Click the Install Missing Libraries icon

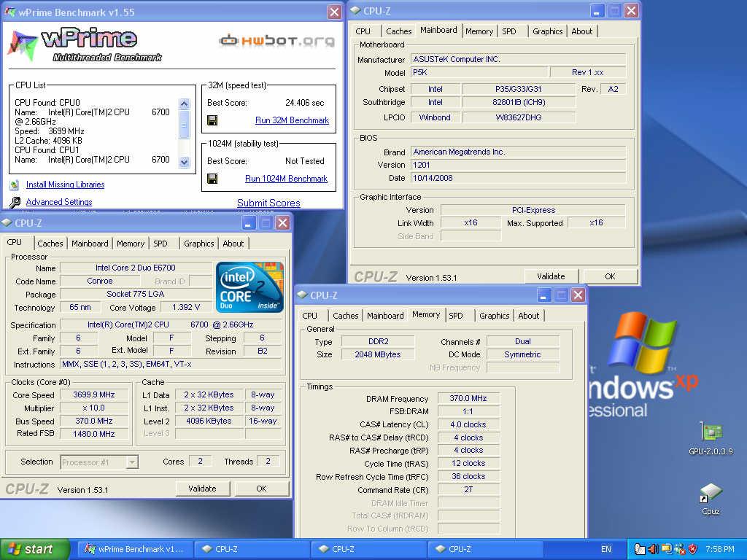(15, 184)
